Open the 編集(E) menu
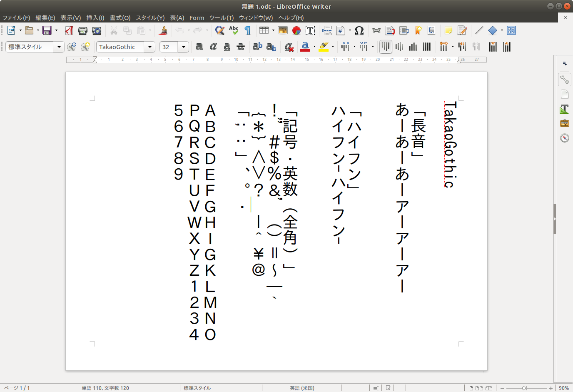The image size is (573, 392). click(45, 18)
